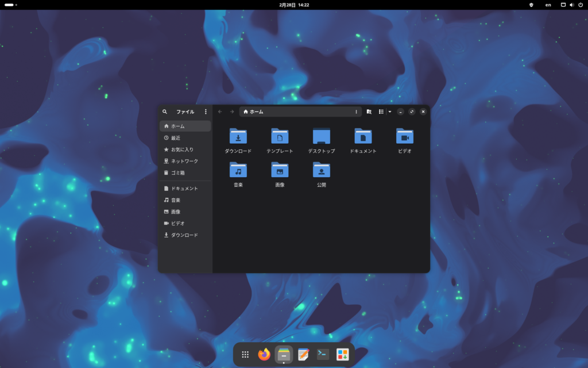
Task: Click the forward navigation arrow
Action: (232, 112)
